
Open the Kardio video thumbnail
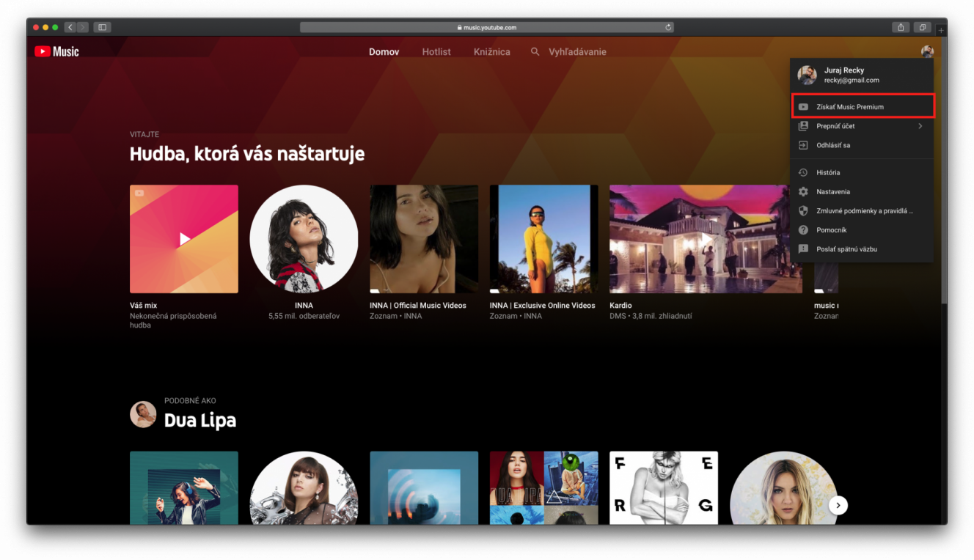[x=706, y=239]
